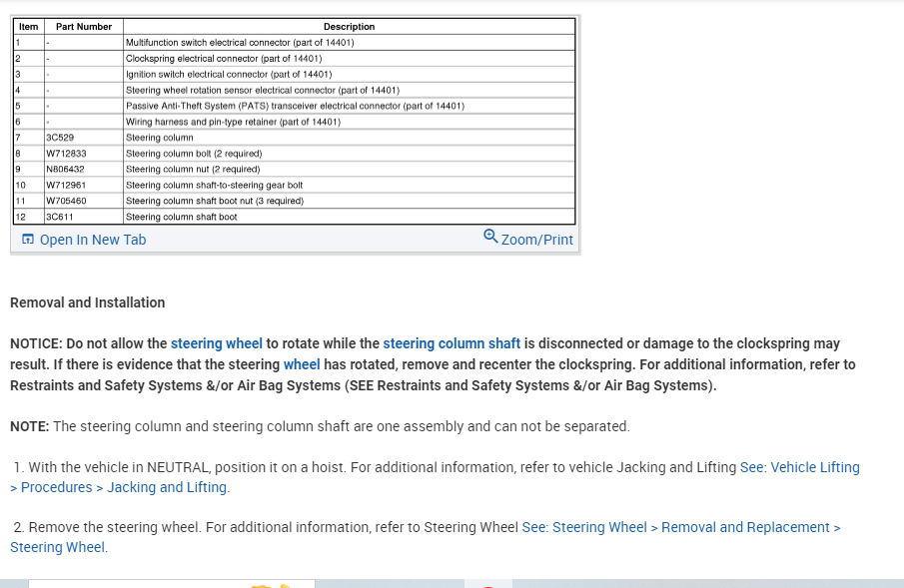
Task: Click the 'Description' column header
Action: pos(349,27)
